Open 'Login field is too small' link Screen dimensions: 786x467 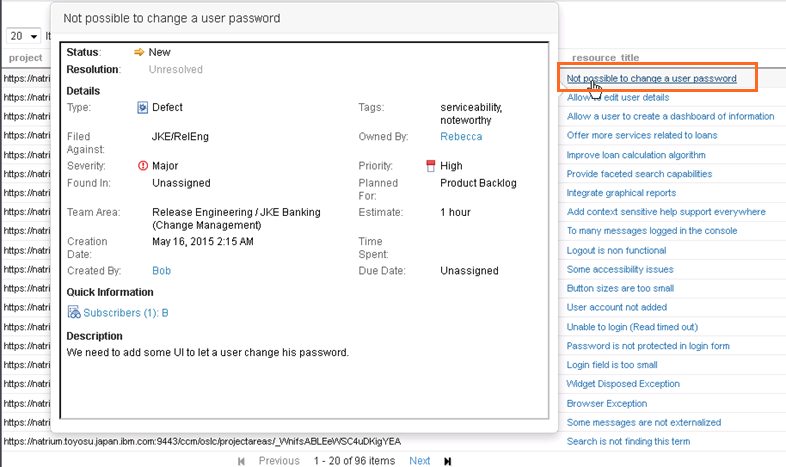(612, 365)
